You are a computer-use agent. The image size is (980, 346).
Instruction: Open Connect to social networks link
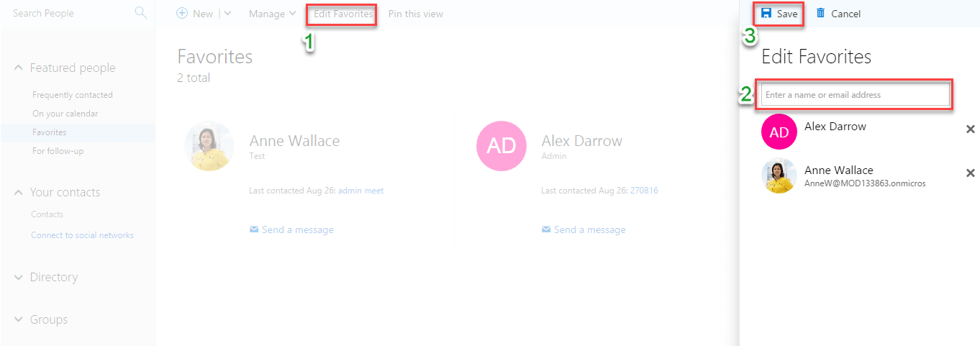82,235
